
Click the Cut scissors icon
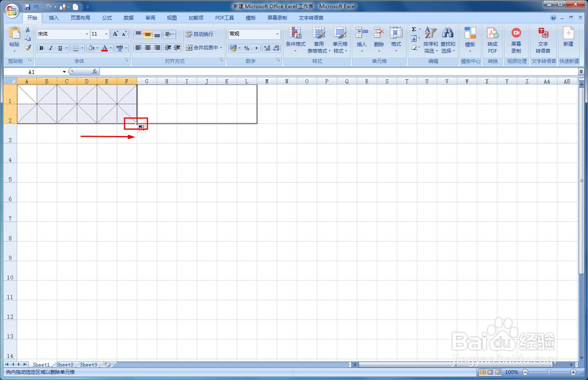27,30
